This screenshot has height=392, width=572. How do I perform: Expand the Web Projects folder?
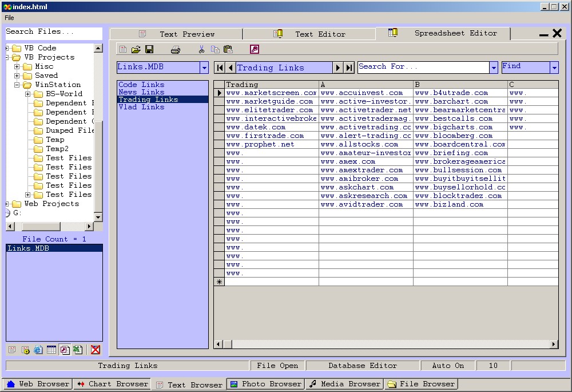(x=7, y=204)
